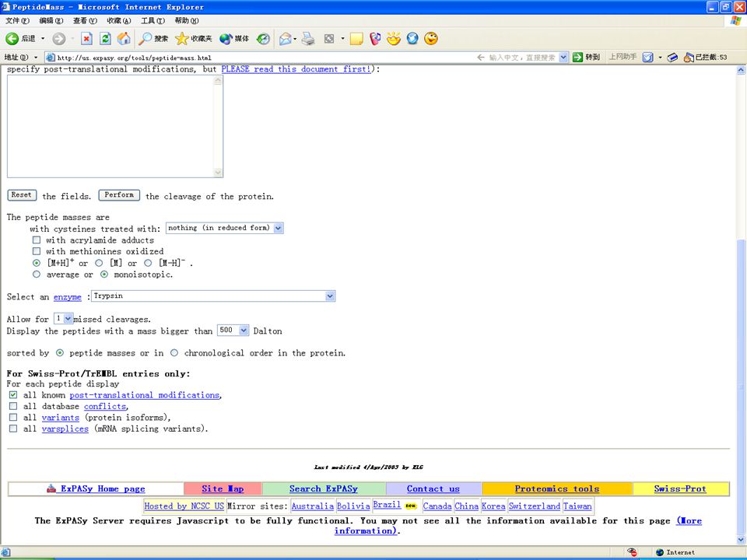747x560 pixels.
Task: Open 帮助(H) menu
Action: point(187,20)
